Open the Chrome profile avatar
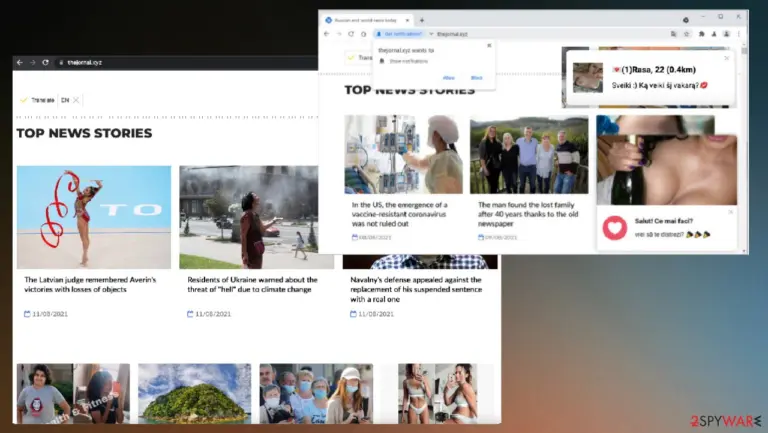The height and width of the screenshot is (433, 768). [726, 34]
